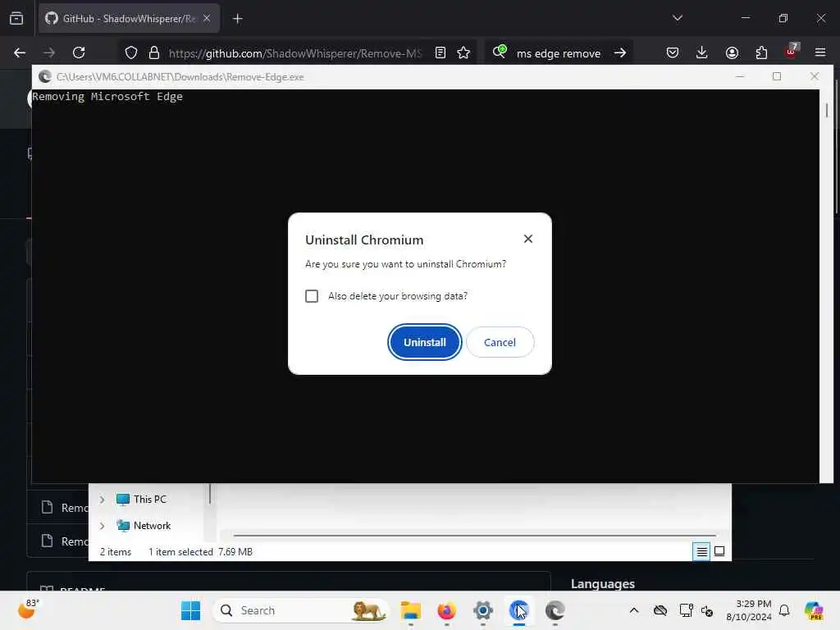Go forward in Firefox browser

coord(48,52)
